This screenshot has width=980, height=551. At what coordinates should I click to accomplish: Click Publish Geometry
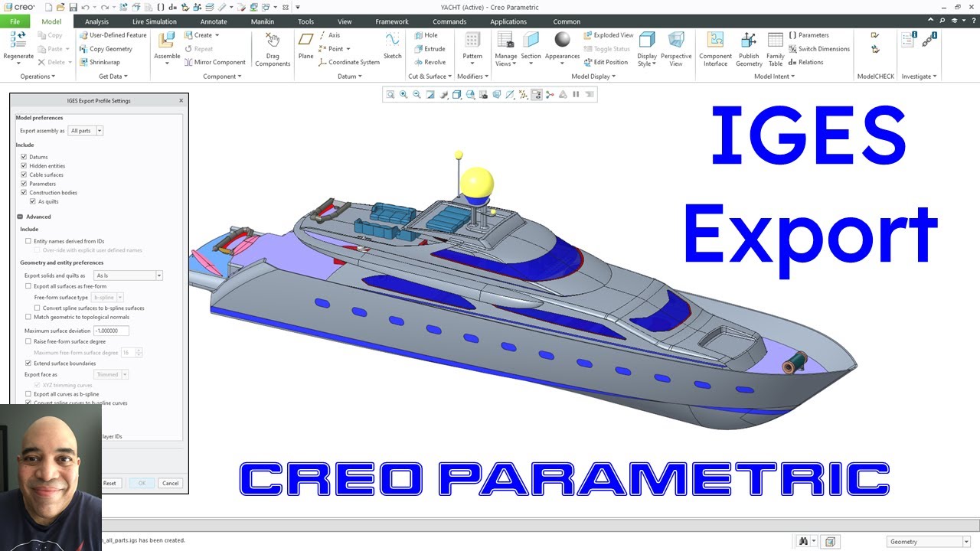tap(749, 49)
